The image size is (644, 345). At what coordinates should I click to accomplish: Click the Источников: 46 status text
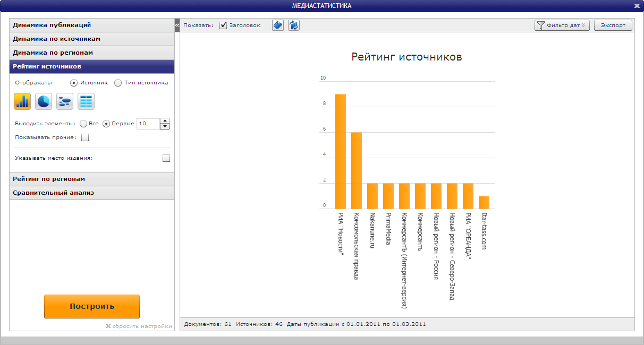(x=259, y=324)
